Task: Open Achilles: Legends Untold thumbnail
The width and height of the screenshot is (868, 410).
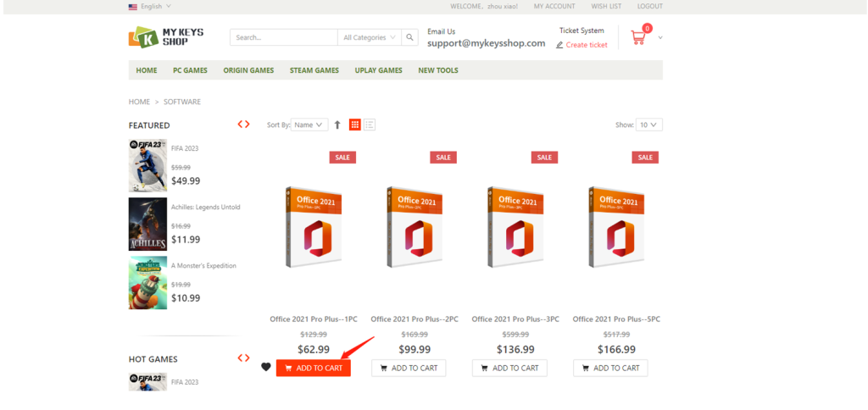Action: (147, 224)
